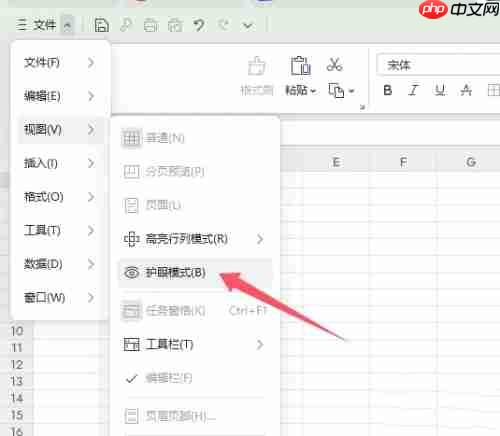Expand the chevron next to 格式(O)
500x436 pixels.
(x=91, y=197)
